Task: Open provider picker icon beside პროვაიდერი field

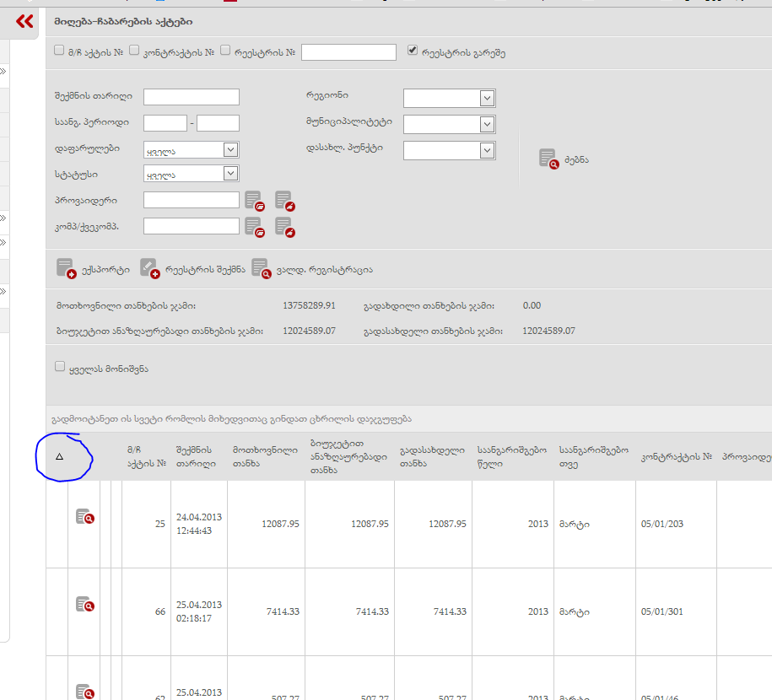Action: coord(255,201)
